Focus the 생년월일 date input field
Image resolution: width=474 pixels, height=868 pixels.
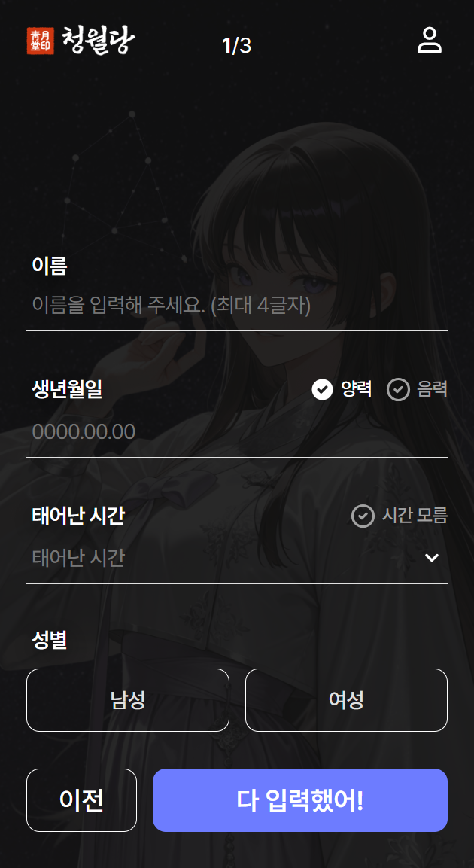tap(237, 432)
